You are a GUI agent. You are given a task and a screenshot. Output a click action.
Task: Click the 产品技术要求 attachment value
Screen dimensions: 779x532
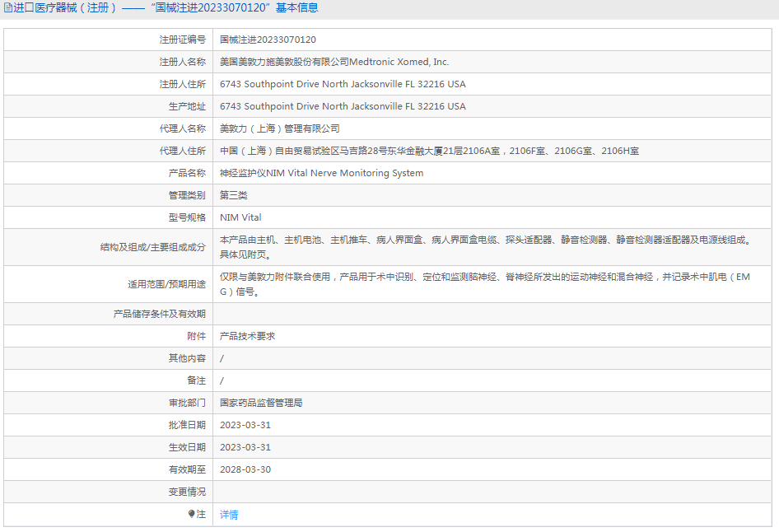click(x=247, y=336)
